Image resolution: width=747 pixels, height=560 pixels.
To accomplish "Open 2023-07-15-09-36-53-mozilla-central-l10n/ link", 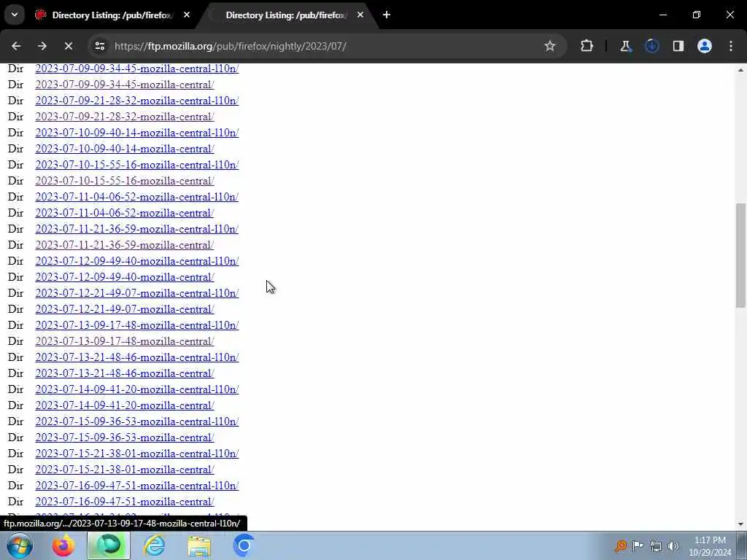I will 136,422.
